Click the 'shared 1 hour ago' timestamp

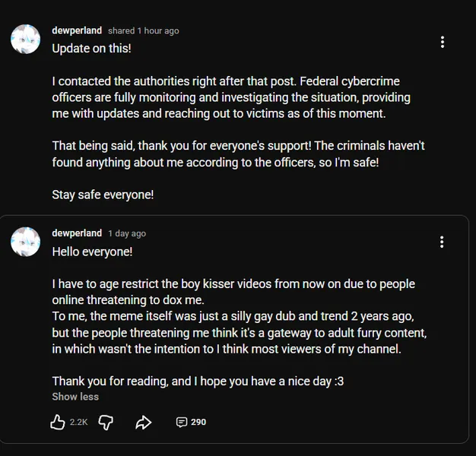(144, 31)
